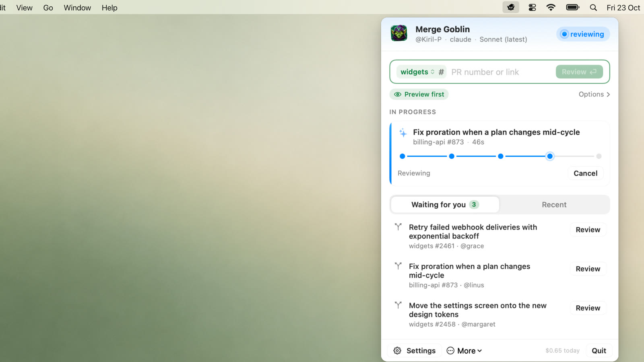Screen dimensions: 644x362
Task: Review the webhook deliveries PR #2461
Action: click(588, 230)
